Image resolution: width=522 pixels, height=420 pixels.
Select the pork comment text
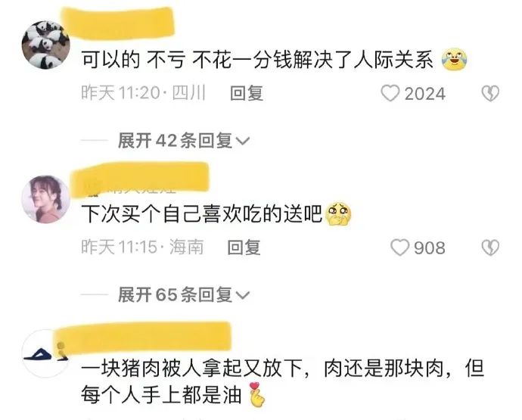(282, 381)
